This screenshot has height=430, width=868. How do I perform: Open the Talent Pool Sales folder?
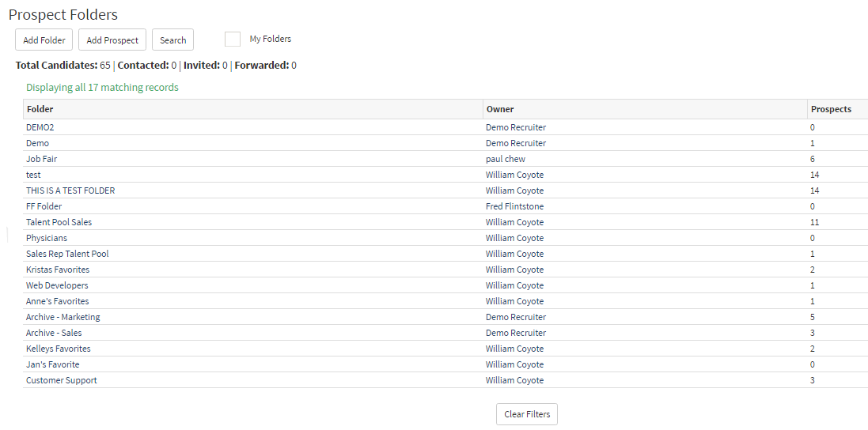point(59,222)
